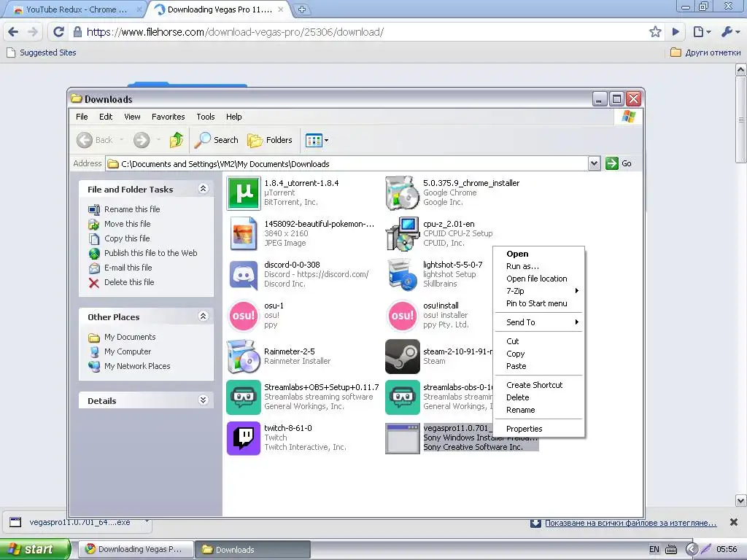Select the streamlabs-obs-0-1 file icon

click(x=402, y=397)
